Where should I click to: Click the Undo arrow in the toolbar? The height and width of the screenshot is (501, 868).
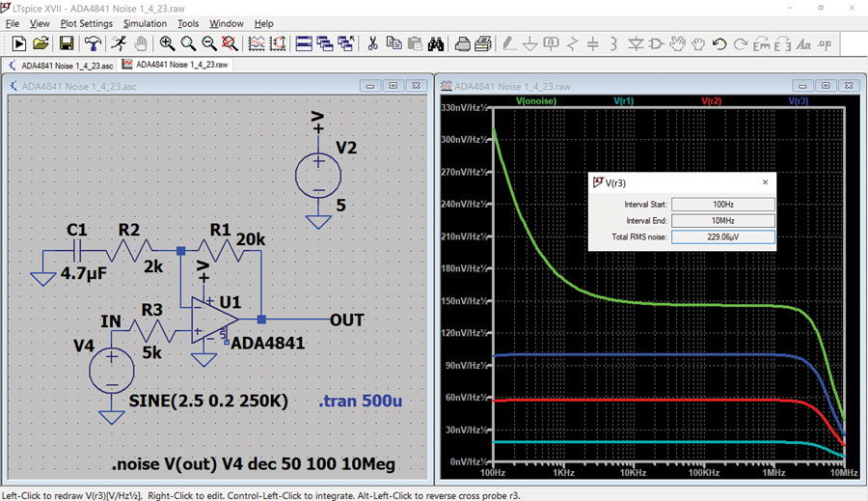pyautogui.click(x=719, y=43)
